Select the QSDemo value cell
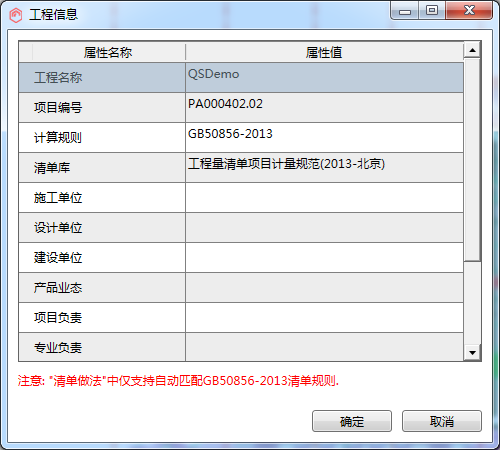Viewport: 500px width, 450px height. (324, 77)
